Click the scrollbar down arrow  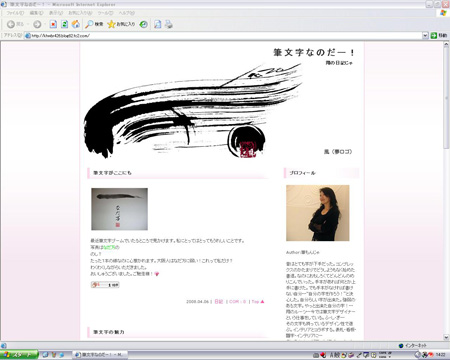[446, 337]
